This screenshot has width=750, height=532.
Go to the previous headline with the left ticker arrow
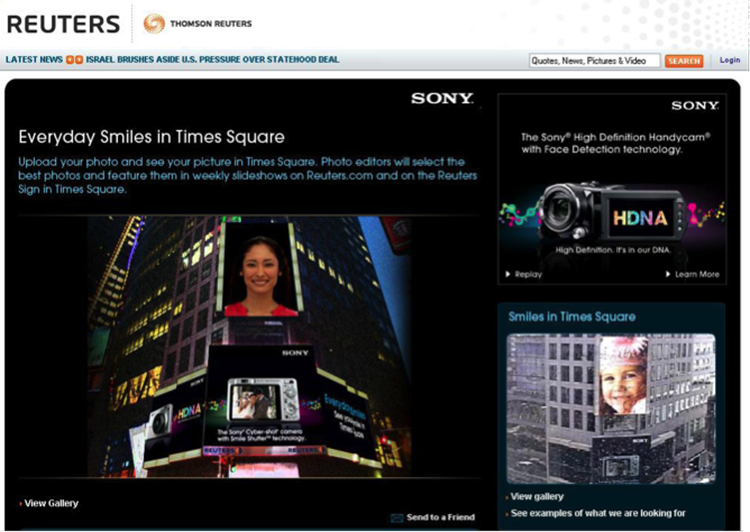coord(69,60)
